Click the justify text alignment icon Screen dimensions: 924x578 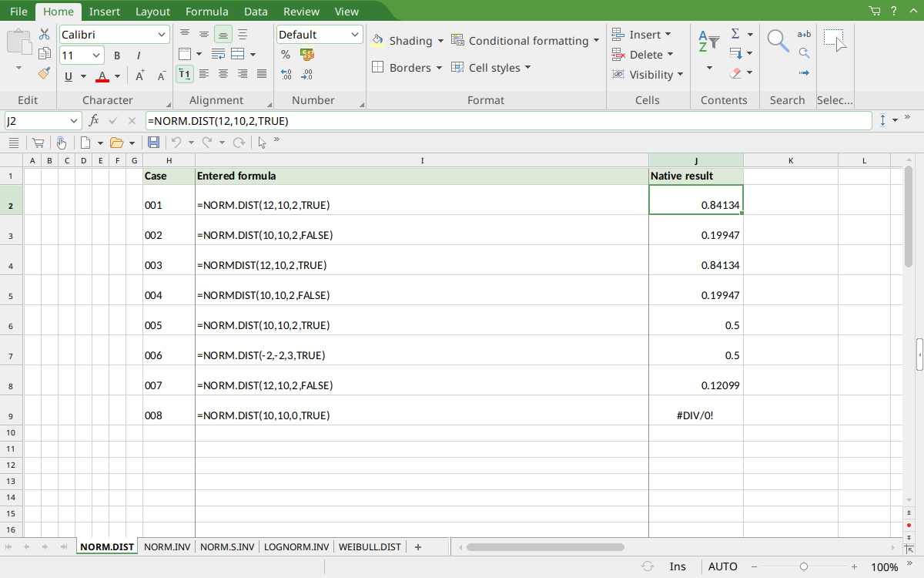pos(262,74)
